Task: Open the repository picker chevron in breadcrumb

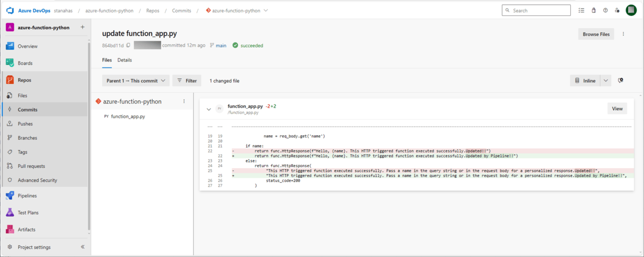Action: (x=266, y=10)
